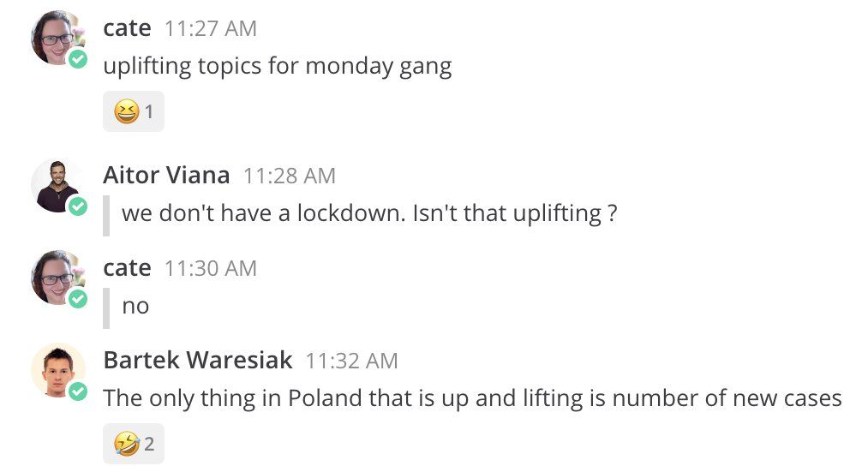868x472 pixels.
Task: Click the 11:27 AM timestamp
Action: pos(211,28)
